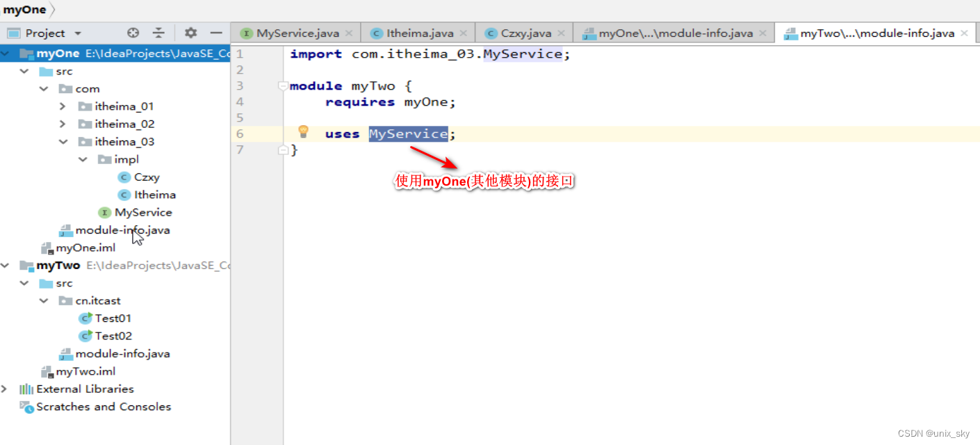Viewport: 980px width, 445px height.
Task: Click the lightbulb intention icon on line 6
Action: [x=304, y=131]
